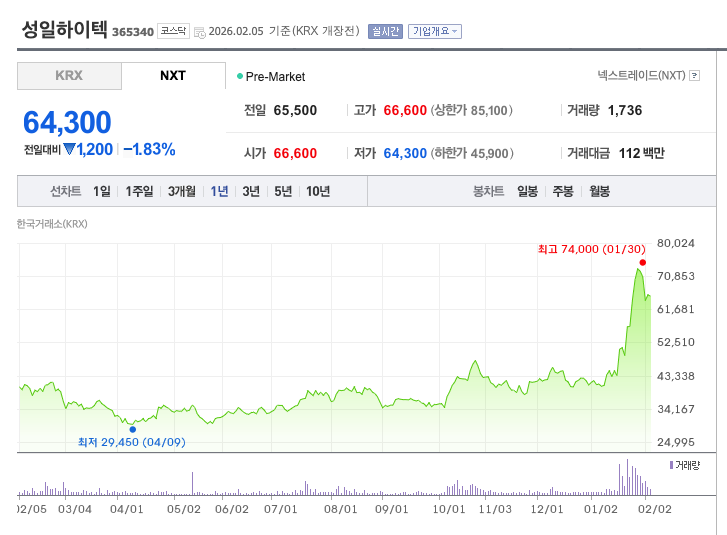Viewport: 727px width, 535px height.
Task: Click the change percentage -1.83%
Action: point(149,149)
